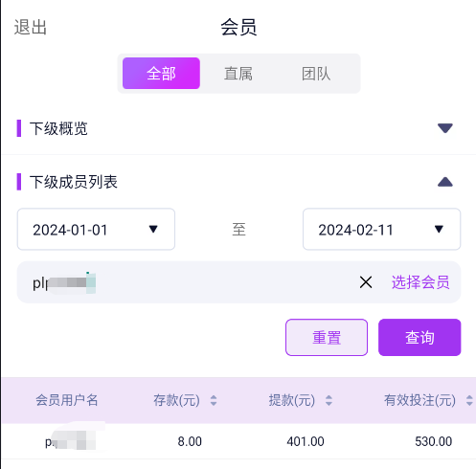Click the 下级成员列表 section title
This screenshot has height=469, width=476.
coord(74,182)
